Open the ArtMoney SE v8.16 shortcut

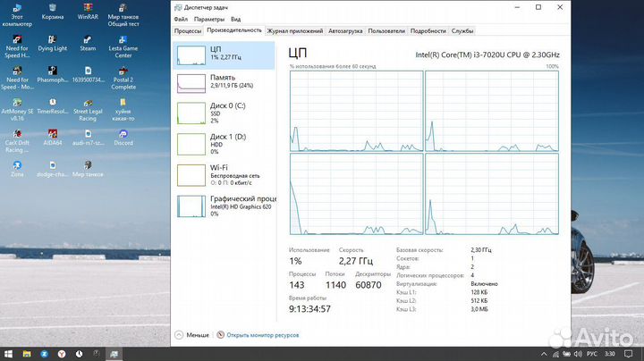[x=17, y=110]
